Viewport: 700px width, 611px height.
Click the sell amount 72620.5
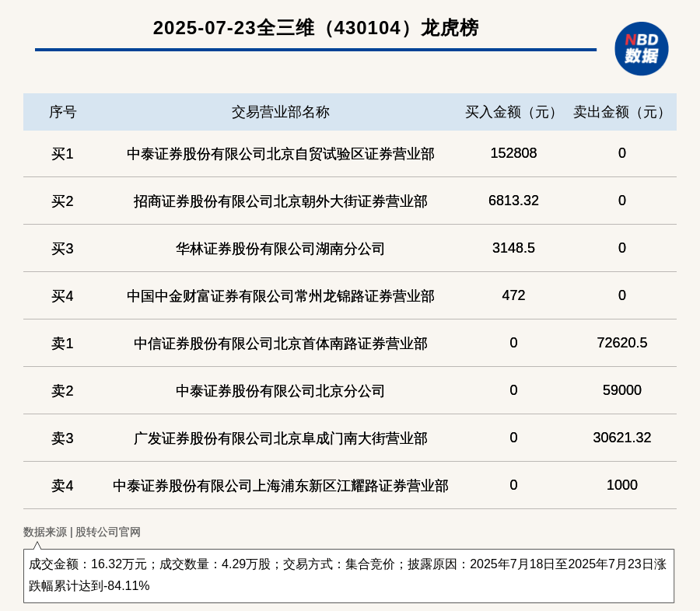click(x=622, y=342)
